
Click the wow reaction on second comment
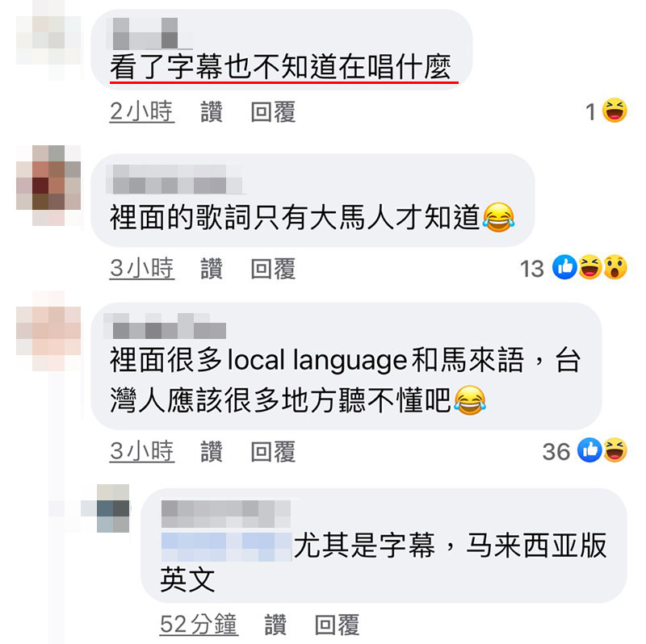pyautogui.click(x=615, y=267)
